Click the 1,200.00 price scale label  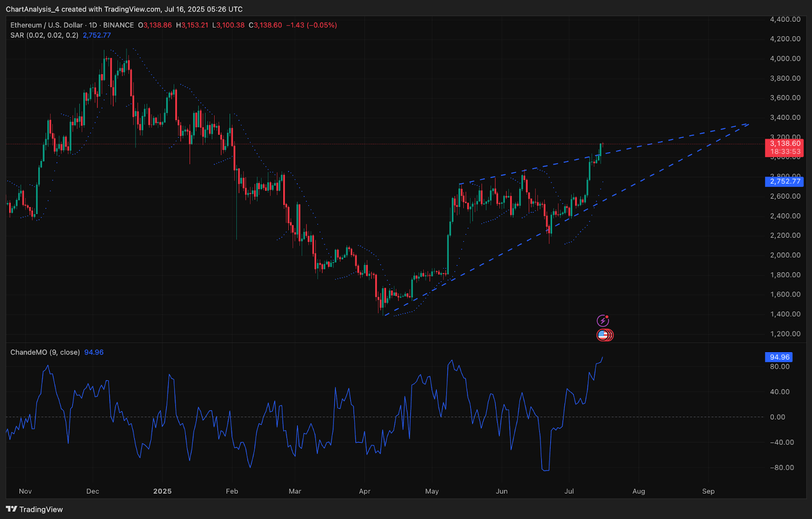pos(785,334)
